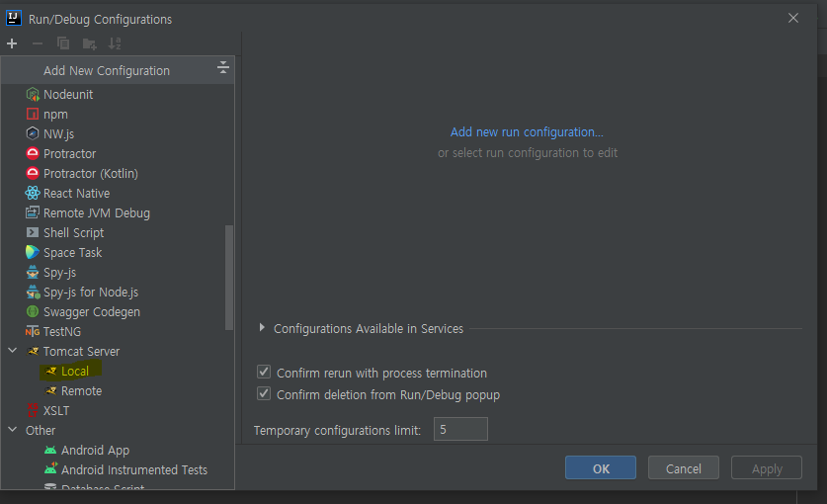Collapse the Tomcat Server tree node arrow

point(12,351)
